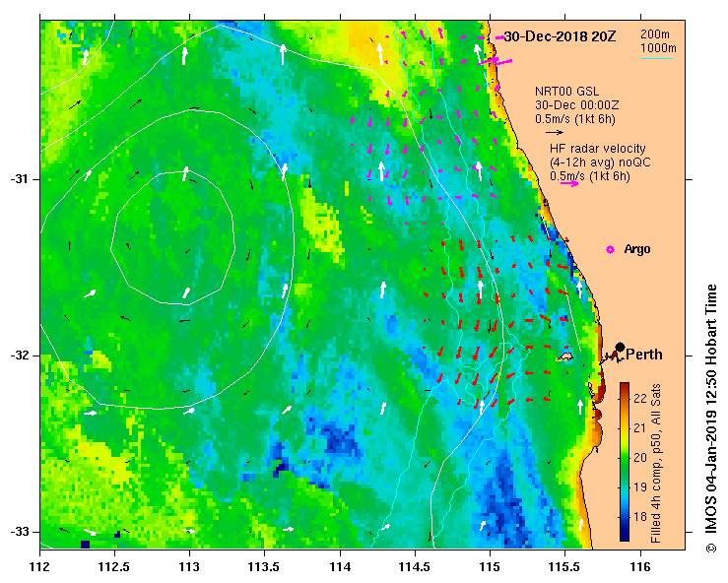Click the -32 latitude axis label
The width and height of the screenshot is (728, 583).
(18, 356)
